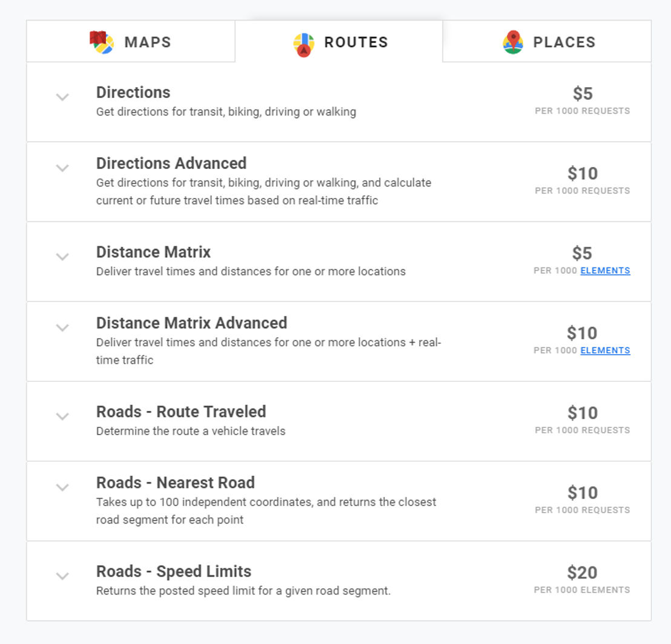Click $10 price for Roads - Route Traveled
The image size is (671, 644).
click(583, 413)
